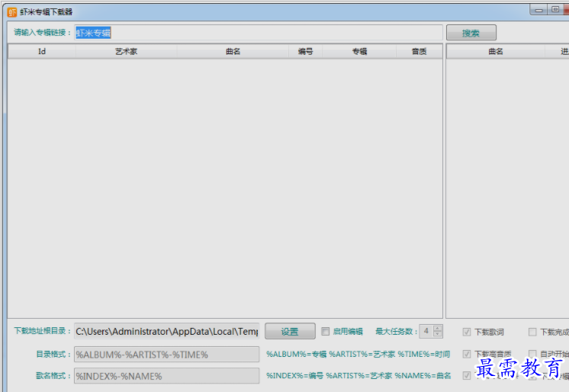Click the 下载地址根目录 label
The height and width of the screenshot is (392, 569).
pos(43,331)
